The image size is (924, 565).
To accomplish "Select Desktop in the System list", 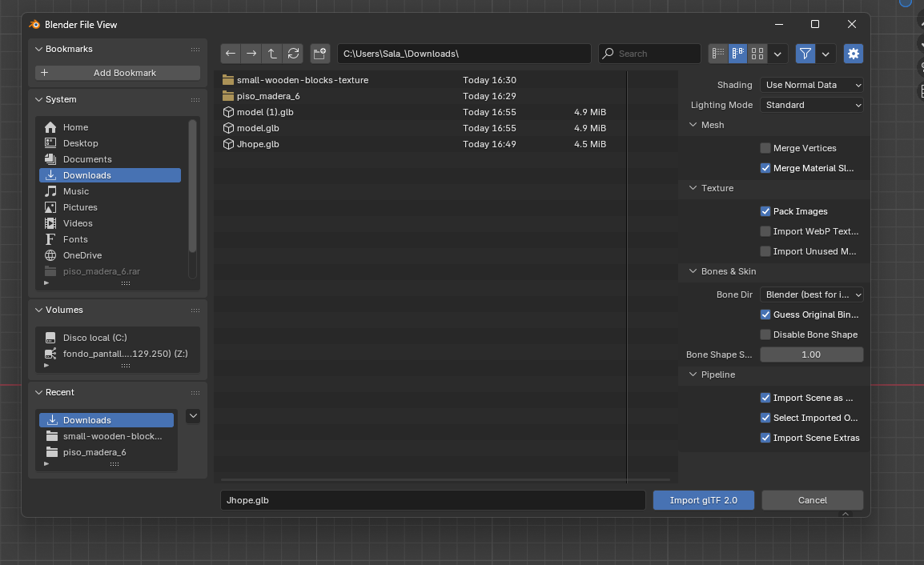I will (80, 143).
